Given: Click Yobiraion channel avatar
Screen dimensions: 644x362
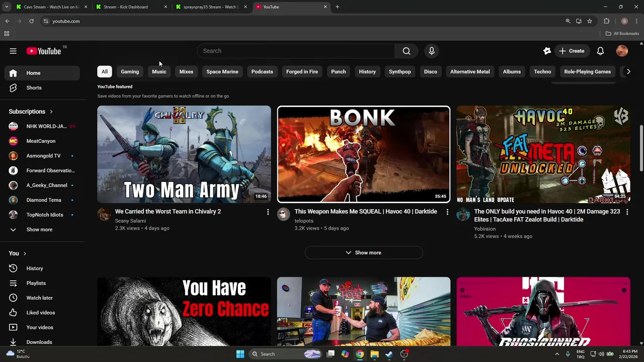Looking at the screenshot, I should pyautogui.click(x=463, y=215).
